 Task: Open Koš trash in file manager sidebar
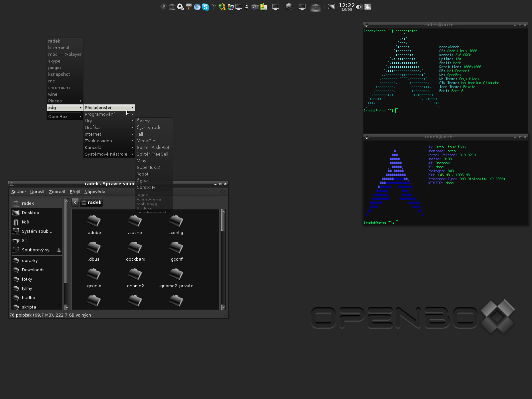click(37, 222)
